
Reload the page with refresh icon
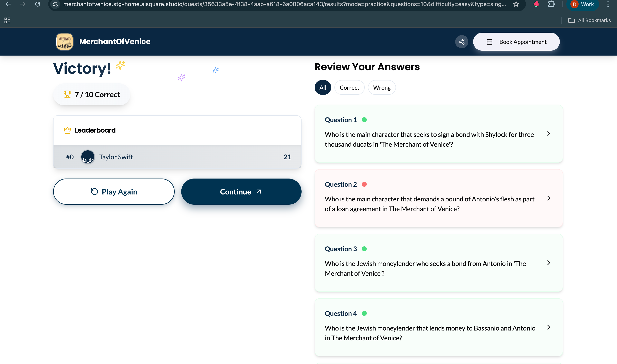point(38,4)
